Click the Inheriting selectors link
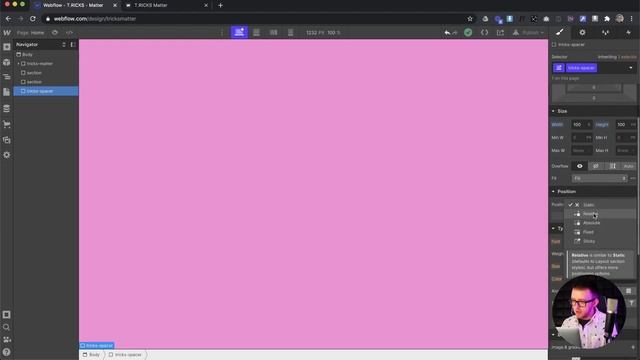This screenshot has height=360, width=640. (617, 57)
